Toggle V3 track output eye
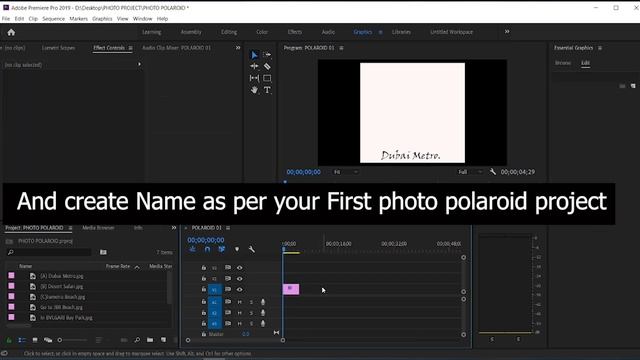The height and width of the screenshot is (360, 640). 240,268
